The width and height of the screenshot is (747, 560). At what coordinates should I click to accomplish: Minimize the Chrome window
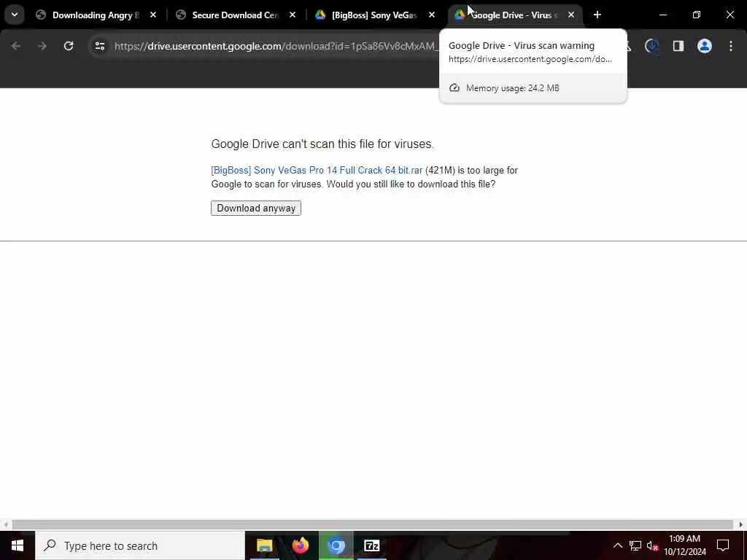tap(663, 15)
